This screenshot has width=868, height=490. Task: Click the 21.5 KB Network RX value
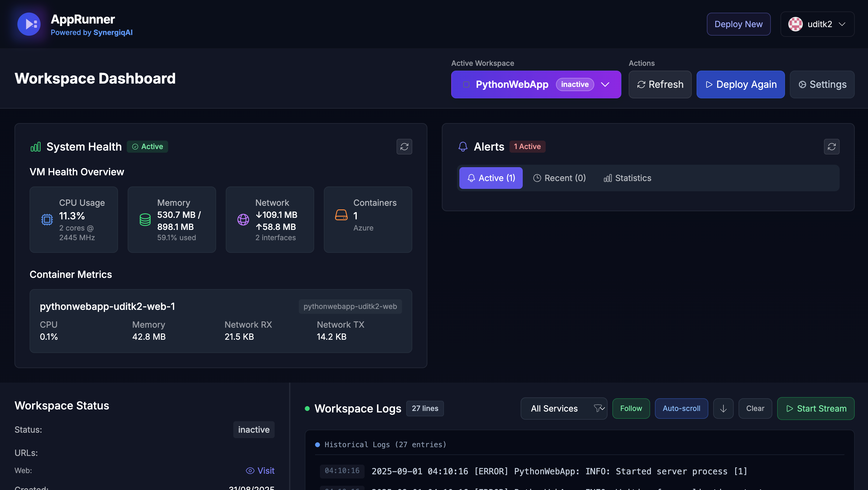(239, 337)
